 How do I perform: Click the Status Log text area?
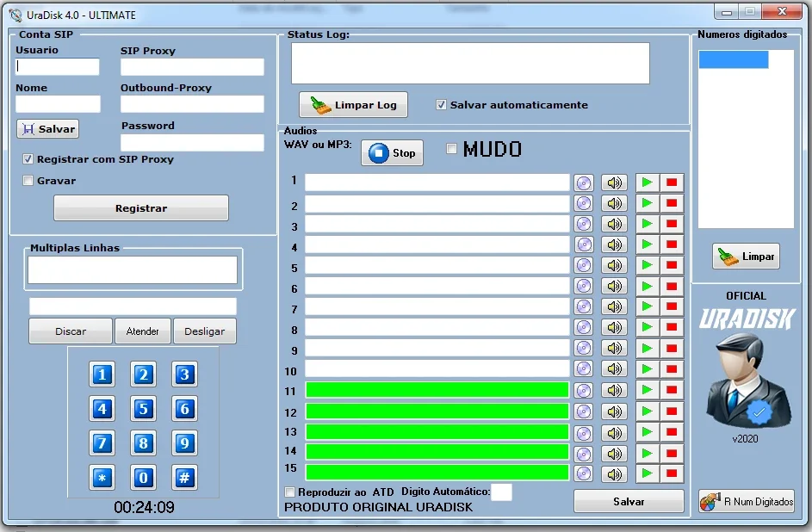[470, 63]
